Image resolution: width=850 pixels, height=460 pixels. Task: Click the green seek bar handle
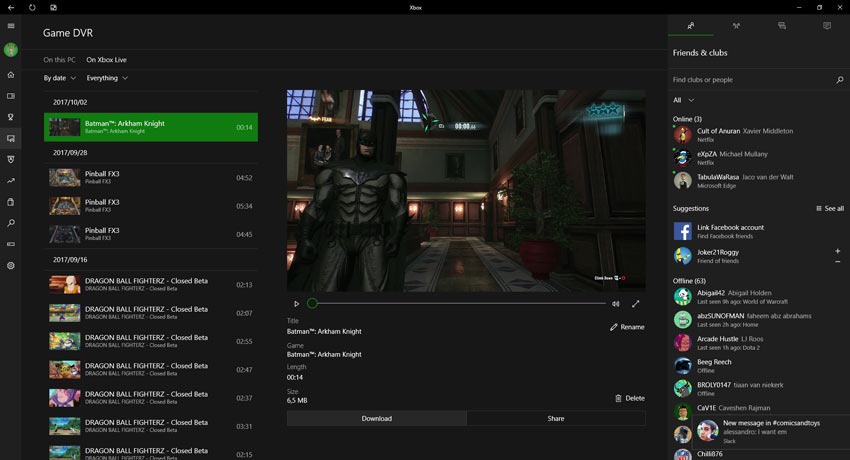pos(312,303)
